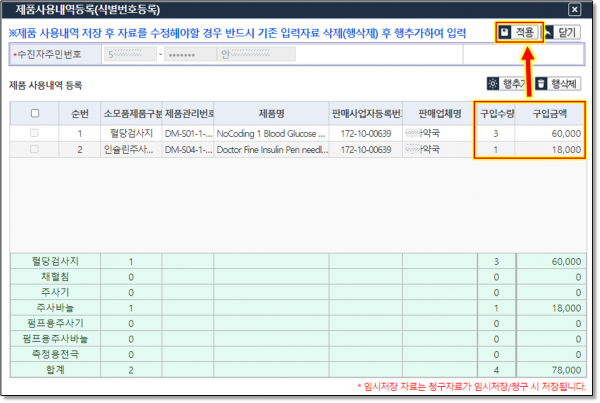Click the 닫기 (Close) button
This screenshot has width=600, height=403.
coord(565,33)
